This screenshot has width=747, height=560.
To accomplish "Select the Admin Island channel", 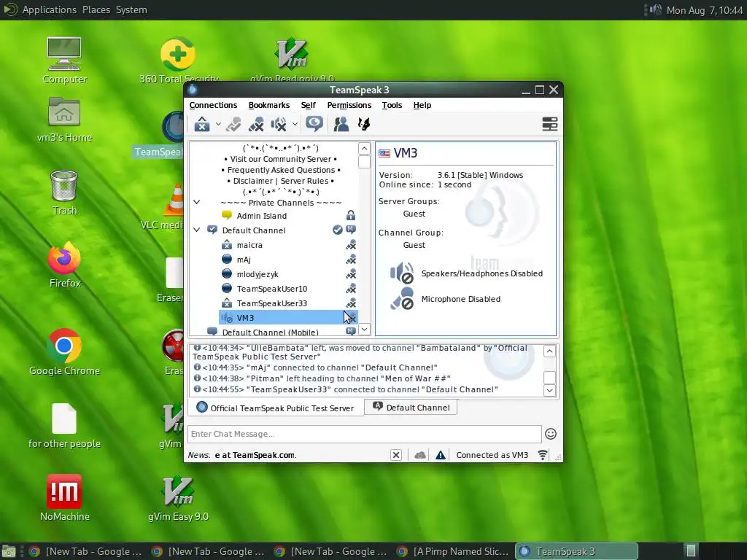I will (262, 216).
